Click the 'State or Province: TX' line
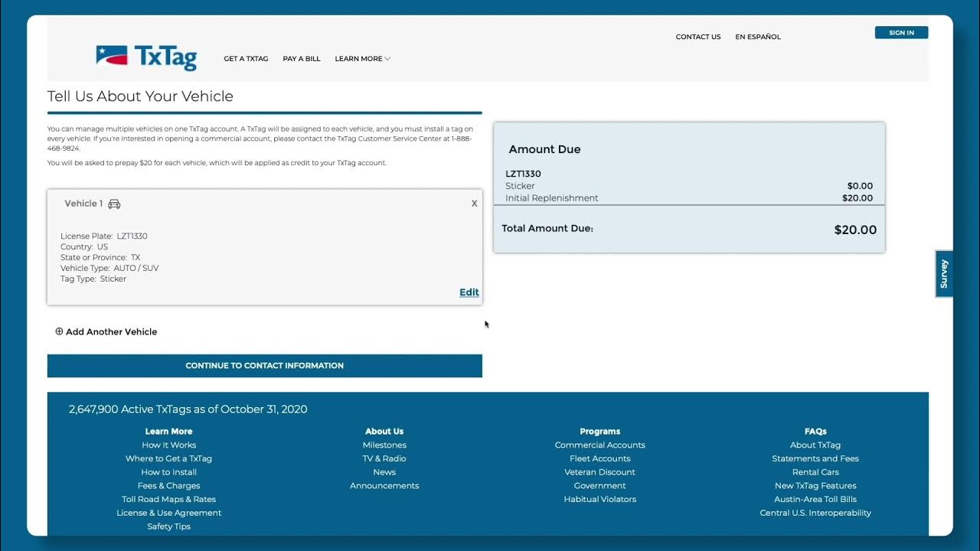The width and height of the screenshot is (980, 551). [100, 258]
